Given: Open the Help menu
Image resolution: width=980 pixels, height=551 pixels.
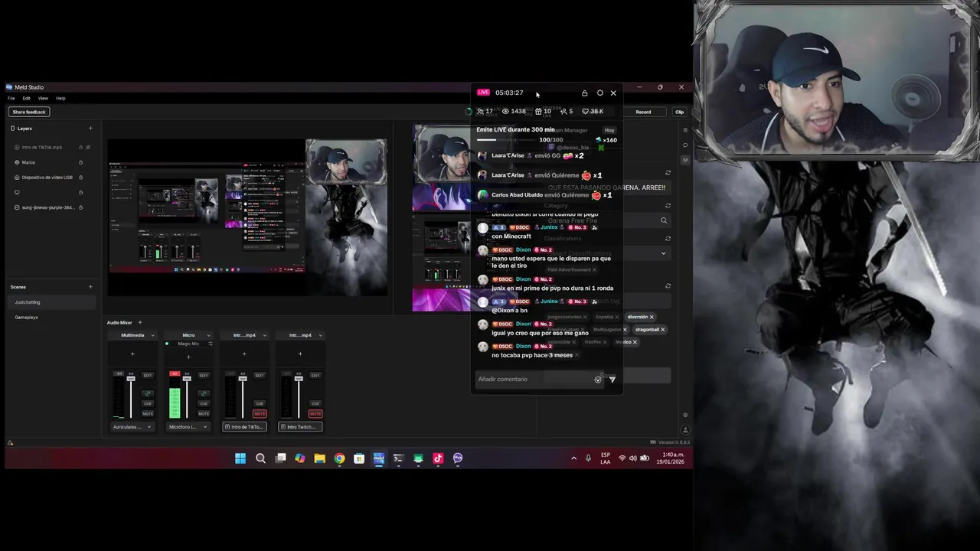Looking at the screenshot, I should click(60, 98).
